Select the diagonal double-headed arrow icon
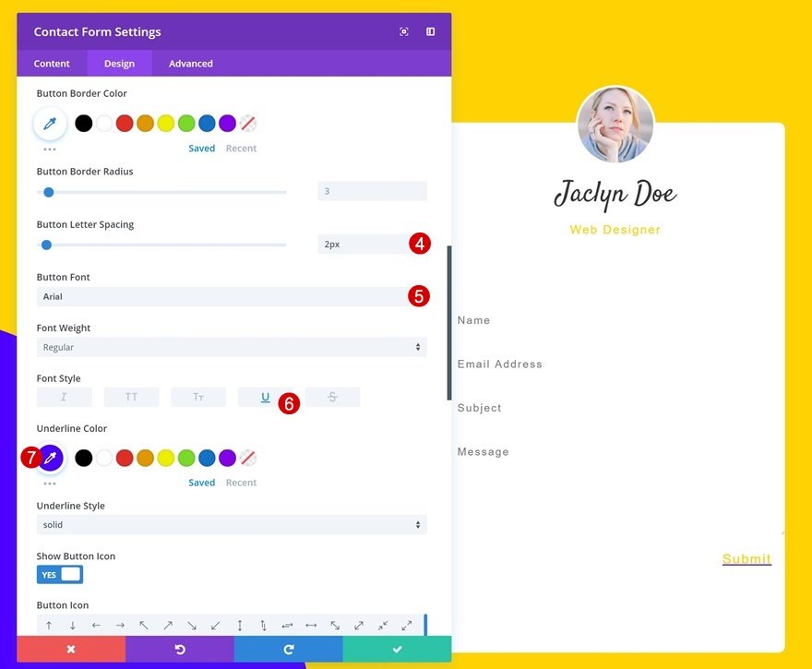812x669 pixels. (x=335, y=626)
